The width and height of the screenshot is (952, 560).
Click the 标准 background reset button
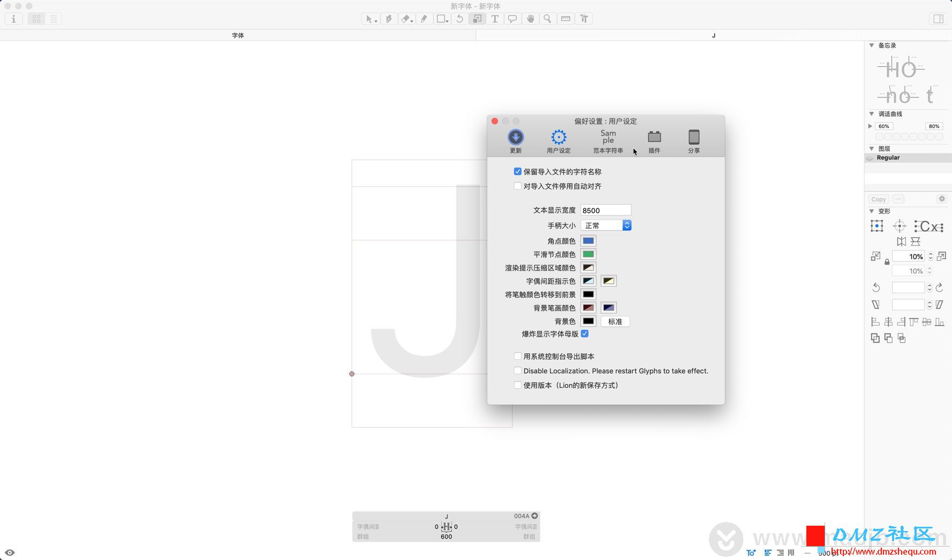point(615,321)
